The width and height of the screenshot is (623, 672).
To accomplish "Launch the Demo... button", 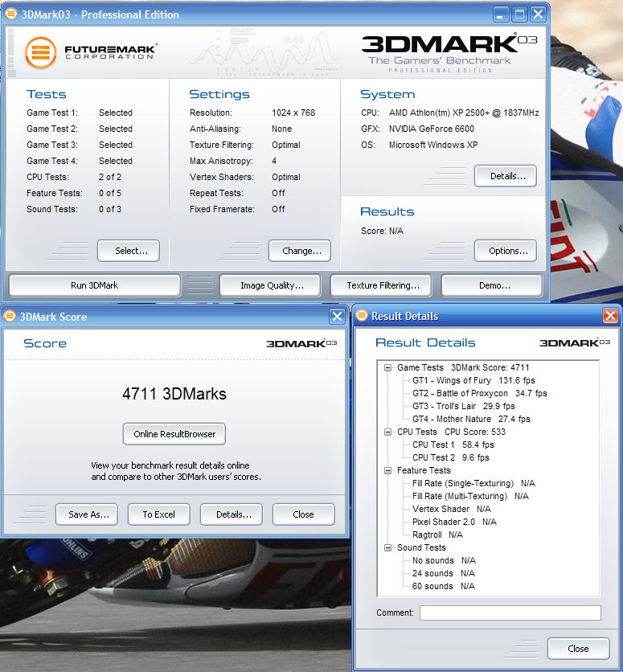I will (492, 285).
